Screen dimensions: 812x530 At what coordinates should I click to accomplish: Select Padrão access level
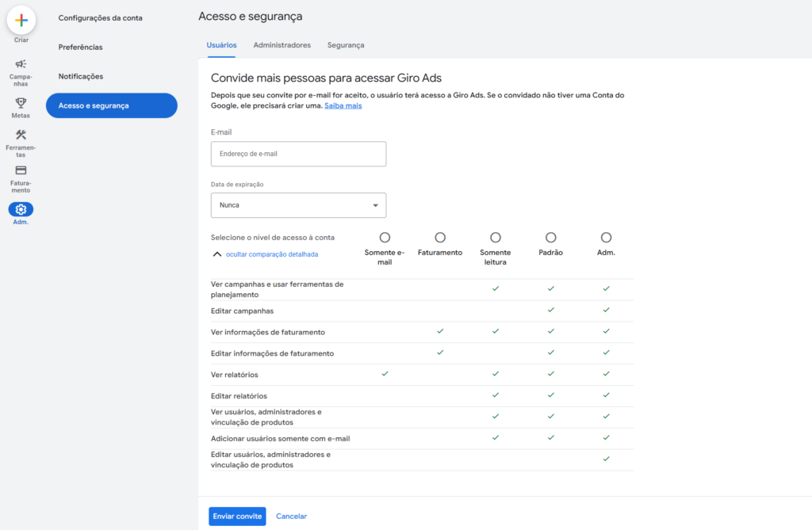pos(551,238)
